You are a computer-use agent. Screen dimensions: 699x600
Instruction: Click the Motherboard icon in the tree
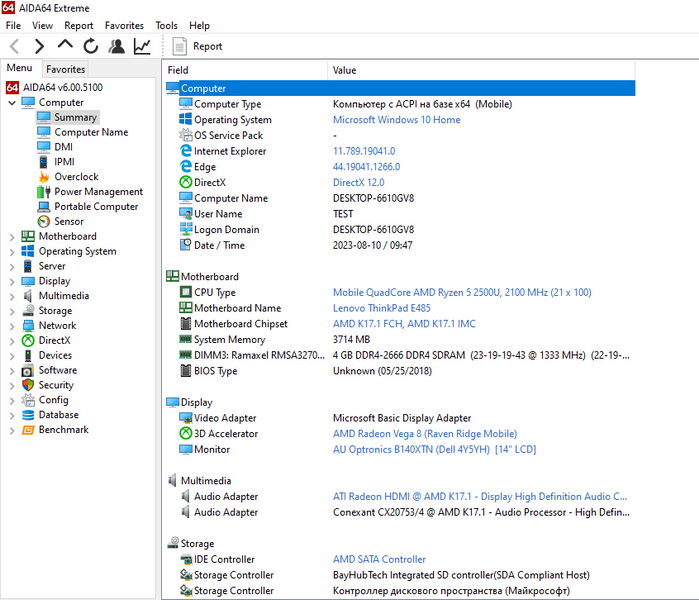[x=28, y=236]
